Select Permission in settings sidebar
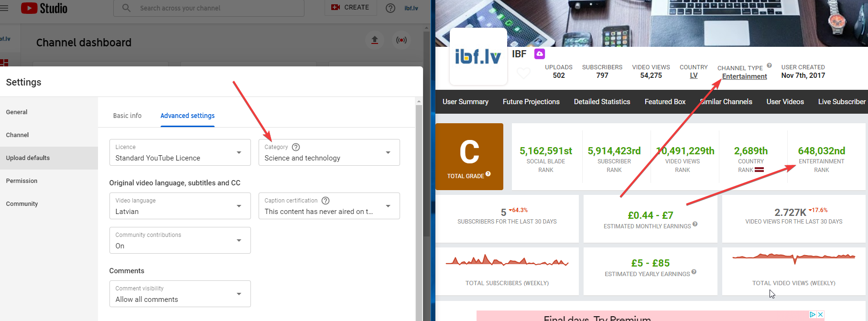868x321 pixels. pyautogui.click(x=22, y=181)
